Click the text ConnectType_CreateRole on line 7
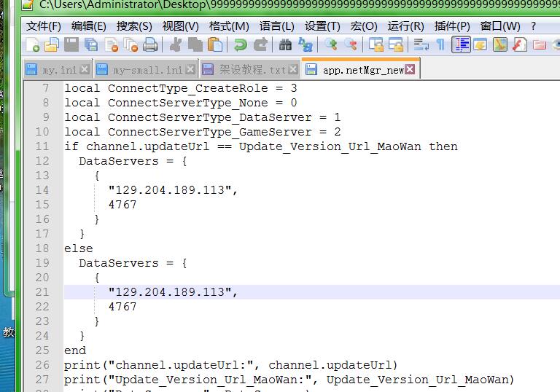The image size is (560, 392). point(188,89)
